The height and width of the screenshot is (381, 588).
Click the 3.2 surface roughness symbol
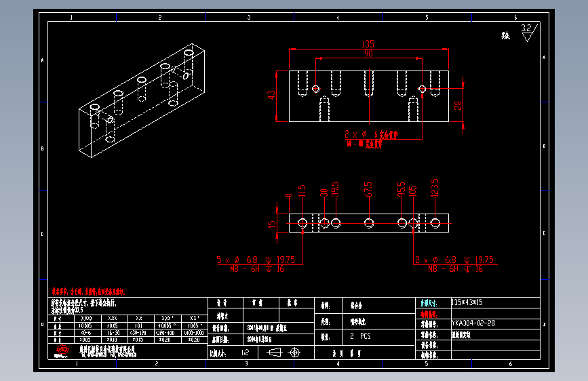coord(529,33)
